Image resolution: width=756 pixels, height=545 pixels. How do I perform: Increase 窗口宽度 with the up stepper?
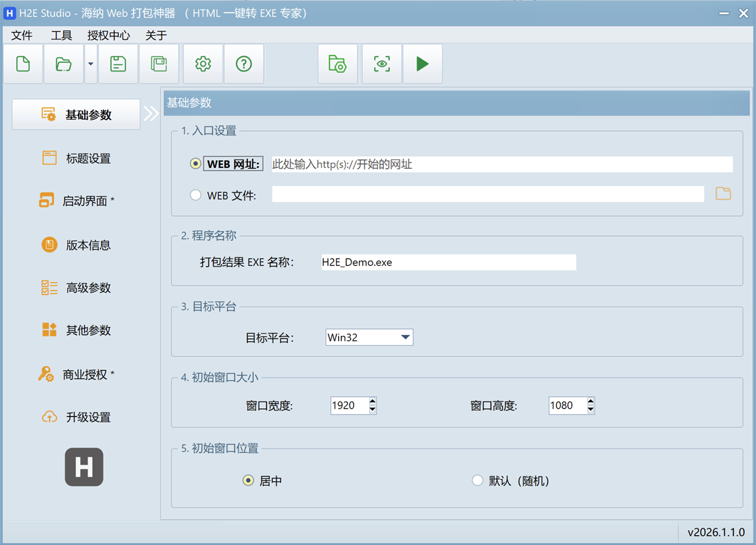(372, 401)
